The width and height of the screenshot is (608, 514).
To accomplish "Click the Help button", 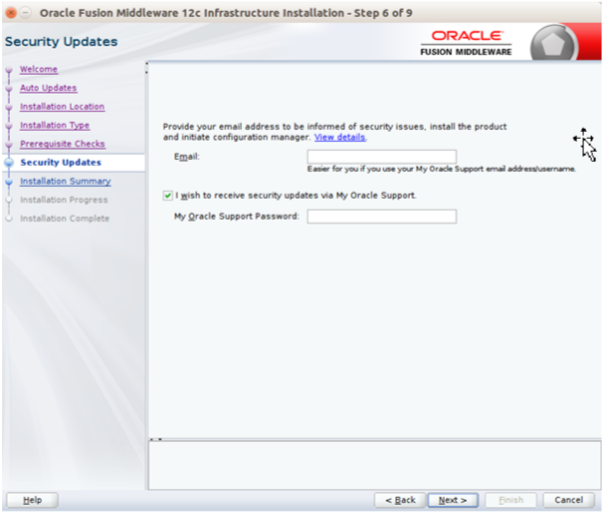I will pyautogui.click(x=33, y=500).
